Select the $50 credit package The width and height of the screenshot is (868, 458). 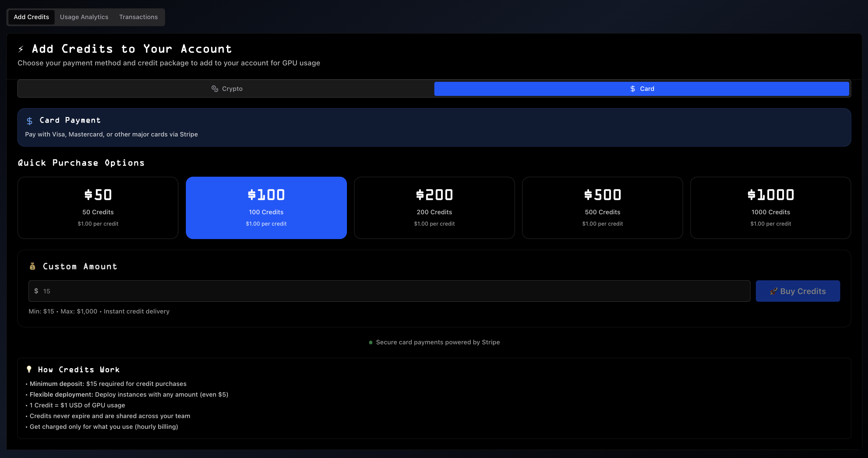pyautogui.click(x=98, y=208)
